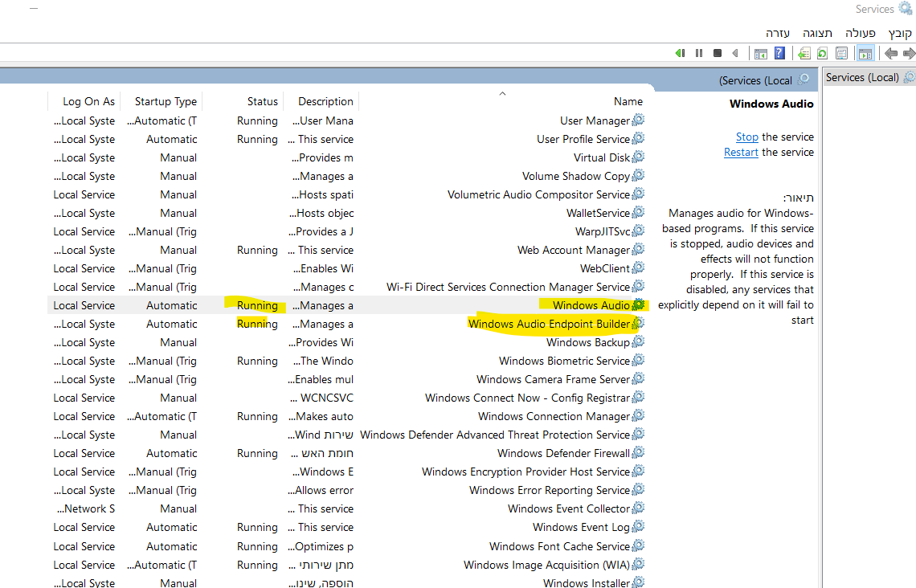The width and height of the screenshot is (916, 588).
Task: Click Restart the service link
Action: (x=741, y=152)
